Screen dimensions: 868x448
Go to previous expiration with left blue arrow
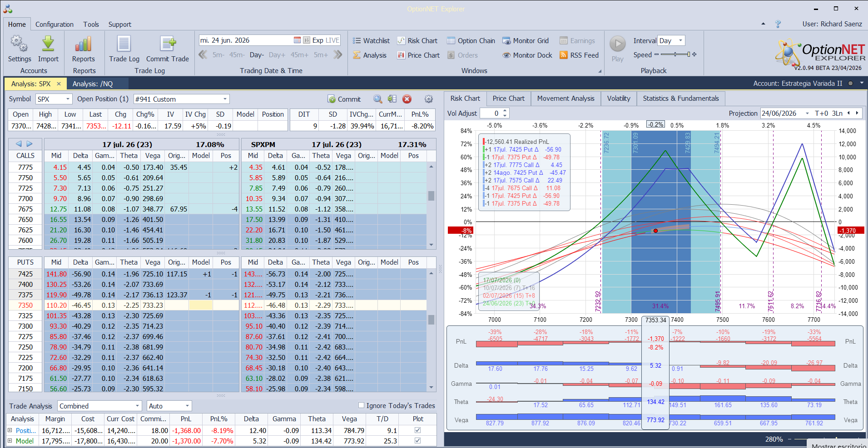[x=19, y=144]
